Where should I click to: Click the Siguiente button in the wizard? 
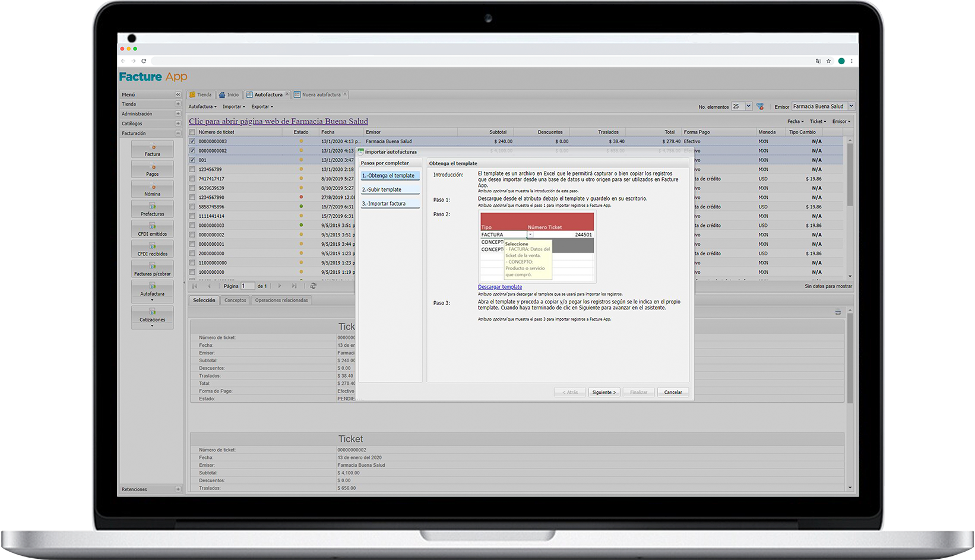(x=604, y=393)
